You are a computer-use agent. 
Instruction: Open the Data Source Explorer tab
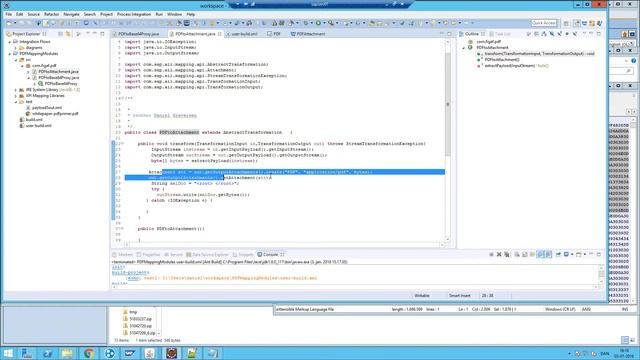pyautogui.click(x=207, y=254)
